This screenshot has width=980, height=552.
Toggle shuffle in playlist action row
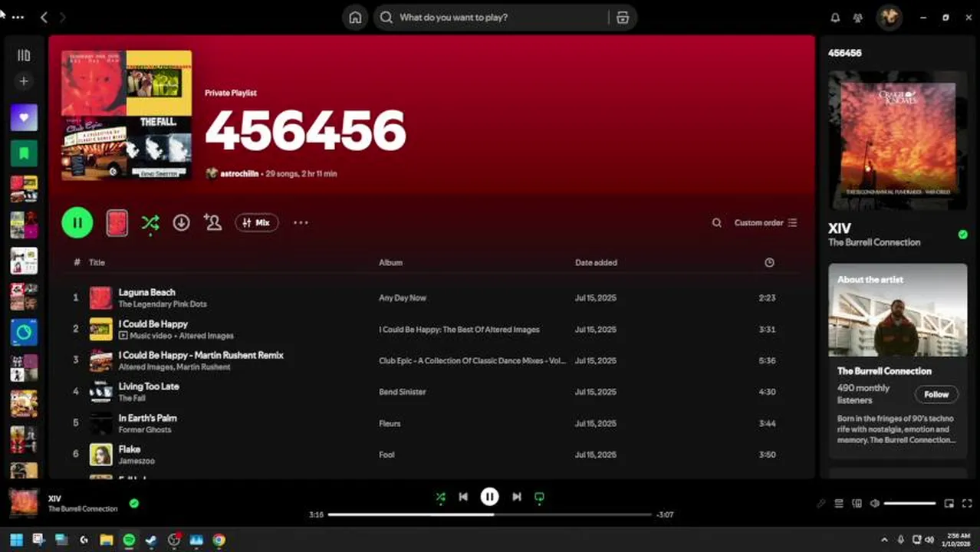tap(150, 222)
